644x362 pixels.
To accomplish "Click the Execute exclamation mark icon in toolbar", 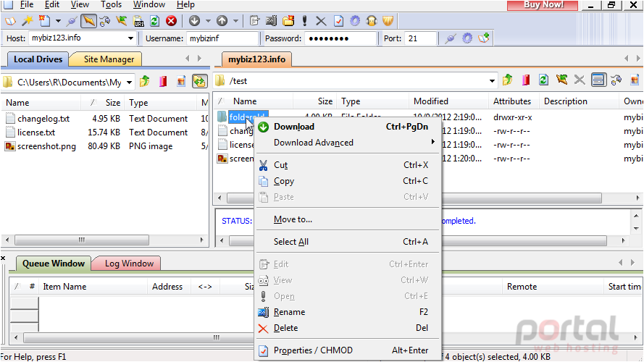I will coord(304,20).
